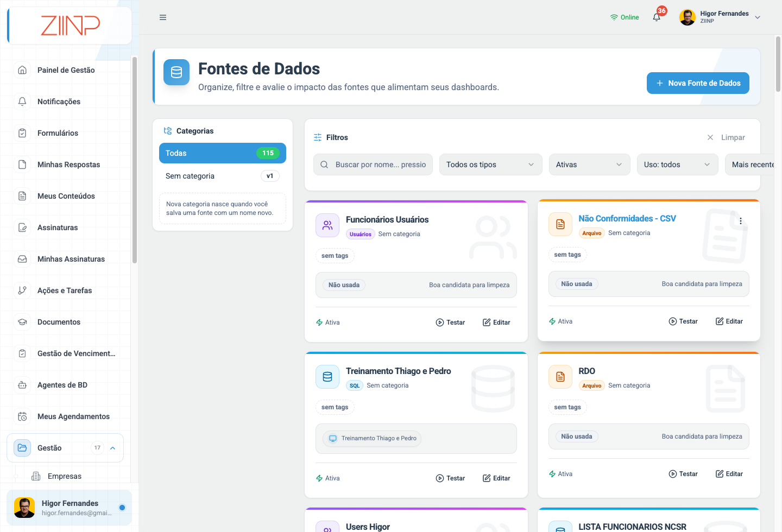Open the Mais recentes sort dropdown
This screenshot has height=532, width=782.
pyautogui.click(x=750, y=164)
